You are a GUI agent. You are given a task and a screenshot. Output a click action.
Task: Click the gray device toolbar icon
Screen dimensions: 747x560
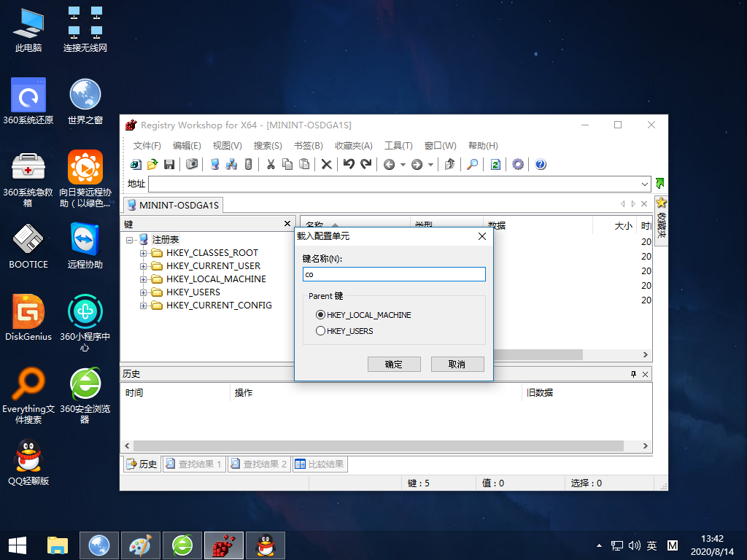click(x=248, y=164)
